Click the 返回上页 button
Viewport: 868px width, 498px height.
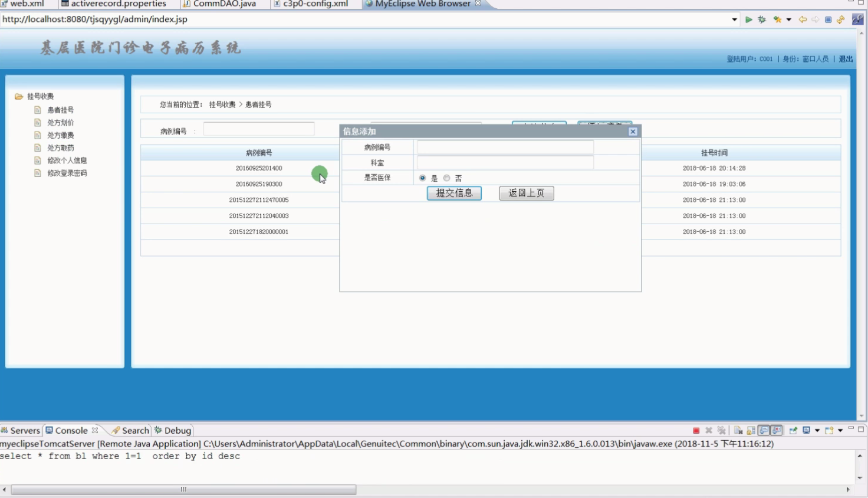(527, 193)
